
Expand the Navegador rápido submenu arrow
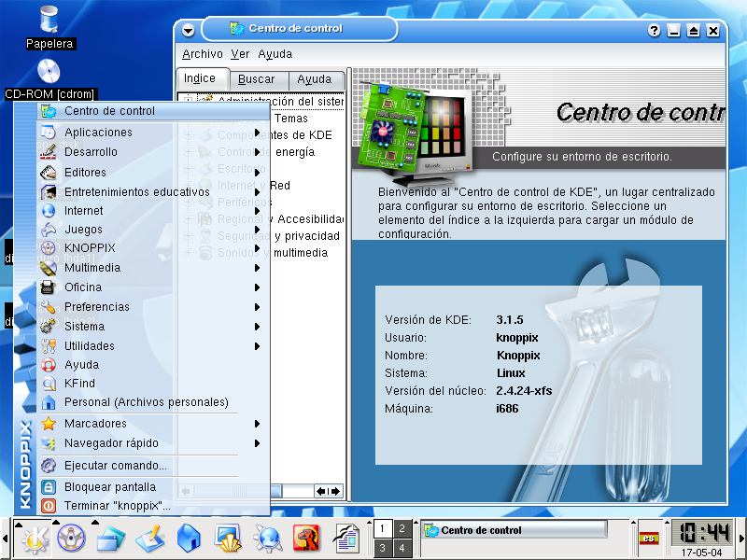[258, 442]
